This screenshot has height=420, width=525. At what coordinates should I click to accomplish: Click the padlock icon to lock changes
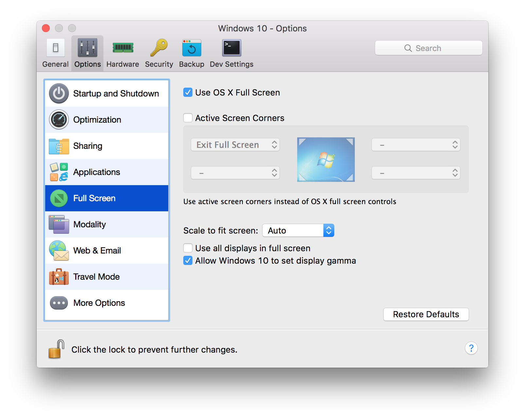56,349
